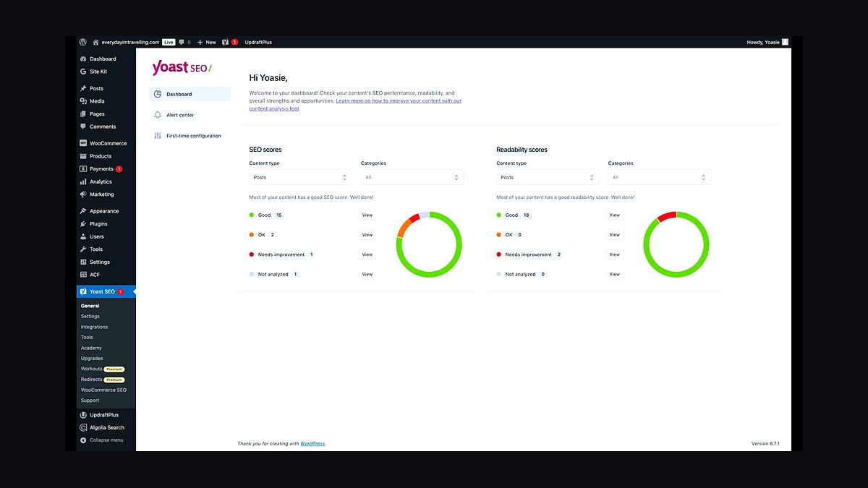Viewport: 868px width, 488px height.
Task: View posts with OK readability score
Action: (615, 235)
